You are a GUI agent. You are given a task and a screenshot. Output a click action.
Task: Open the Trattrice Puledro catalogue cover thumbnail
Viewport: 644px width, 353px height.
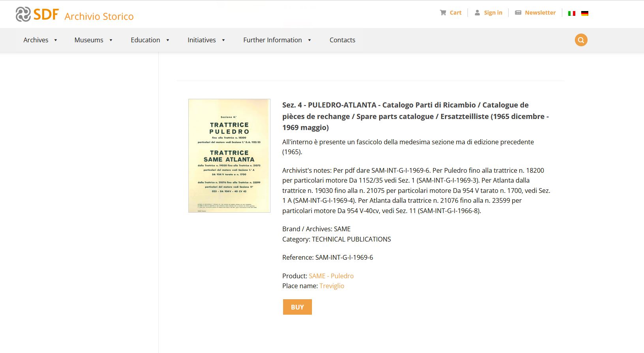229,156
